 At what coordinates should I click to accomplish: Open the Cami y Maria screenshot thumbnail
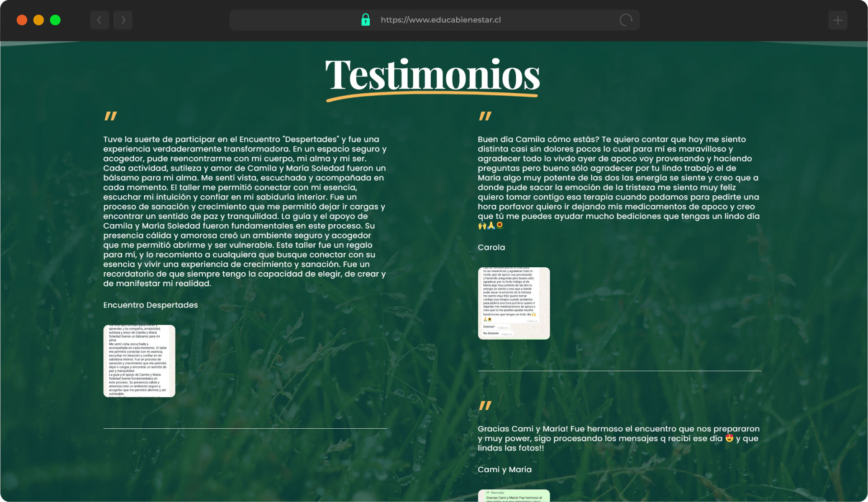tap(514, 496)
